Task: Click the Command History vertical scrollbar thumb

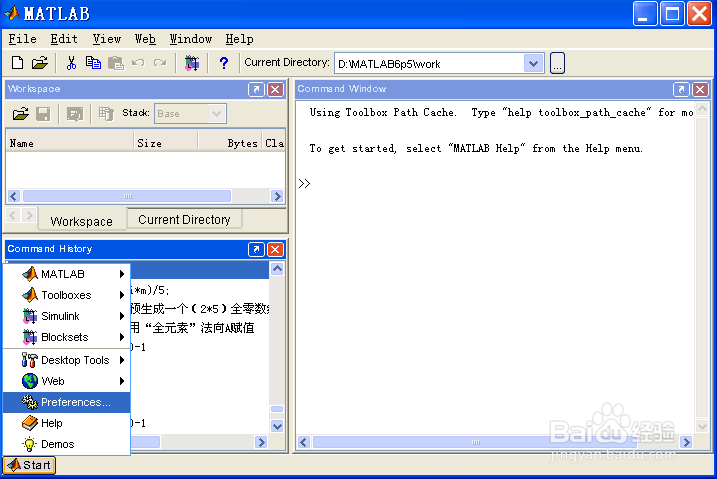Action: (x=277, y=409)
